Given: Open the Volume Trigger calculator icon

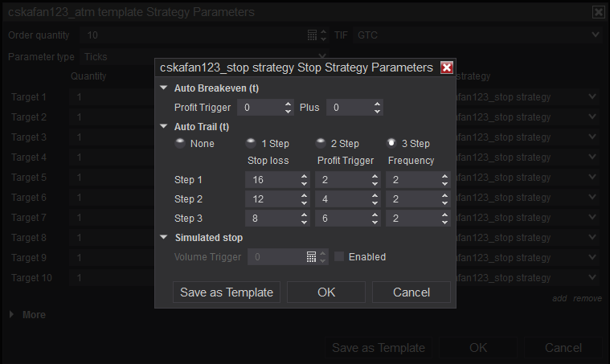Looking at the screenshot, I should click(311, 257).
